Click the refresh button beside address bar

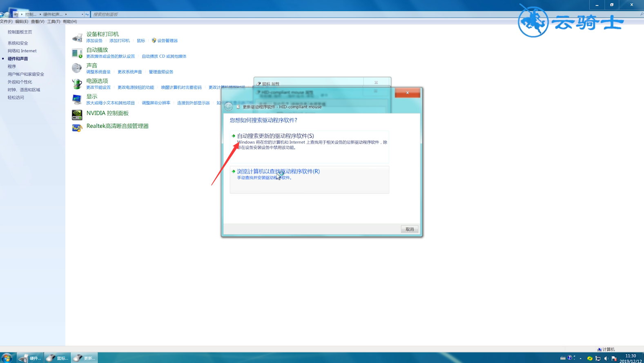pyautogui.click(x=87, y=14)
